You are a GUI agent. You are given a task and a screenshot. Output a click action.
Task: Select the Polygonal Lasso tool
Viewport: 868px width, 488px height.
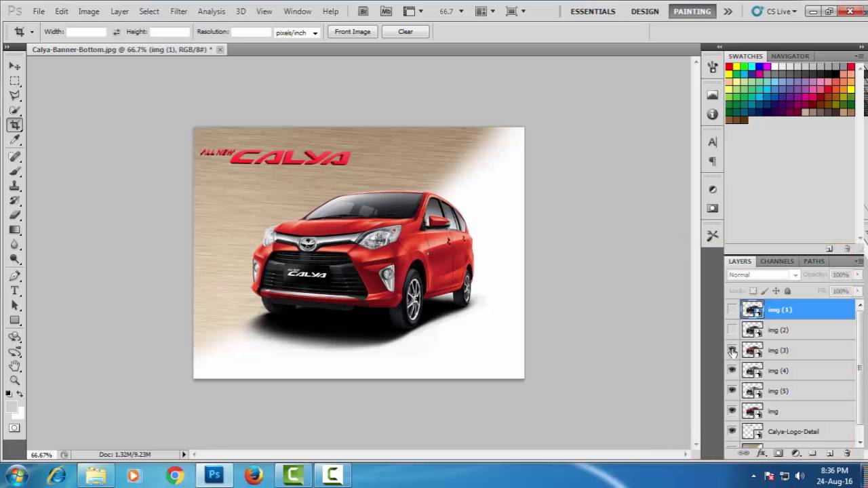tap(15, 96)
